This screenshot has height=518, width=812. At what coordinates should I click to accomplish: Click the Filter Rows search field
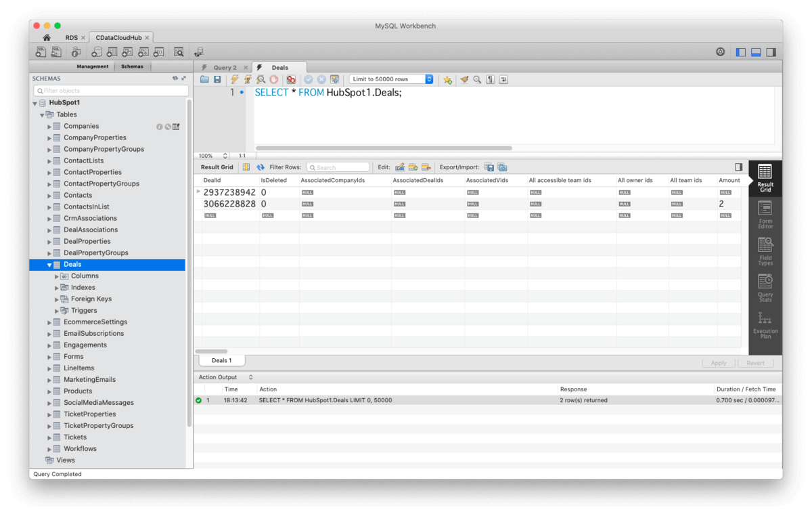pos(338,167)
